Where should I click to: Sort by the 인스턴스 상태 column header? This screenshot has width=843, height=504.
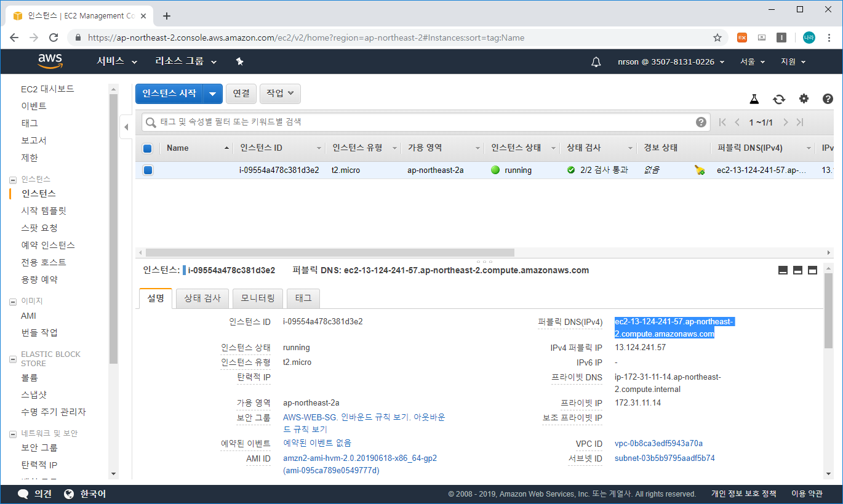coord(522,148)
